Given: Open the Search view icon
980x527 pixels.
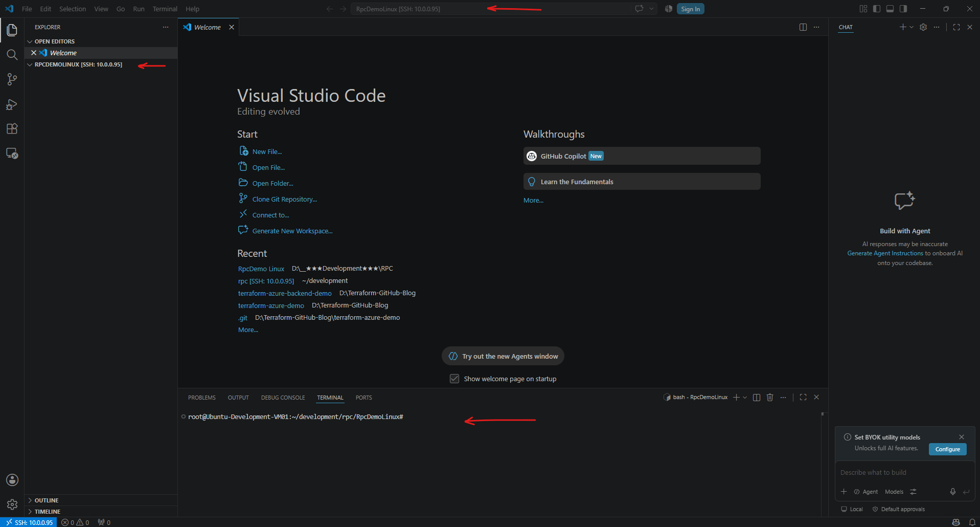Looking at the screenshot, I should pyautogui.click(x=12, y=55).
